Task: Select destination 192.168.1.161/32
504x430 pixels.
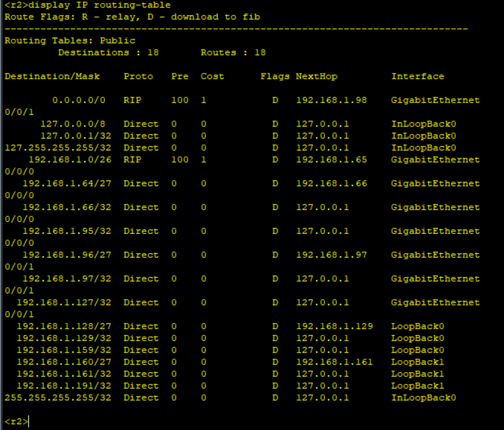Action: [64, 374]
